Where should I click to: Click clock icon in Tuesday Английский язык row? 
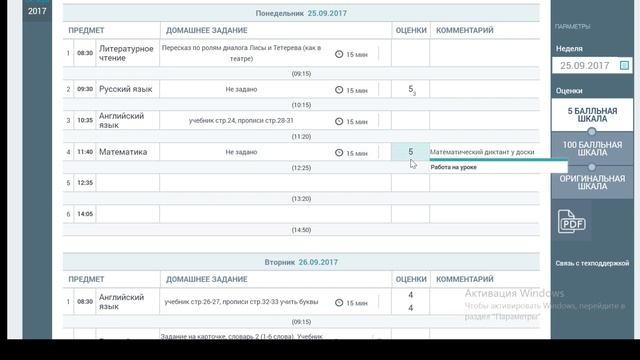[339, 302]
